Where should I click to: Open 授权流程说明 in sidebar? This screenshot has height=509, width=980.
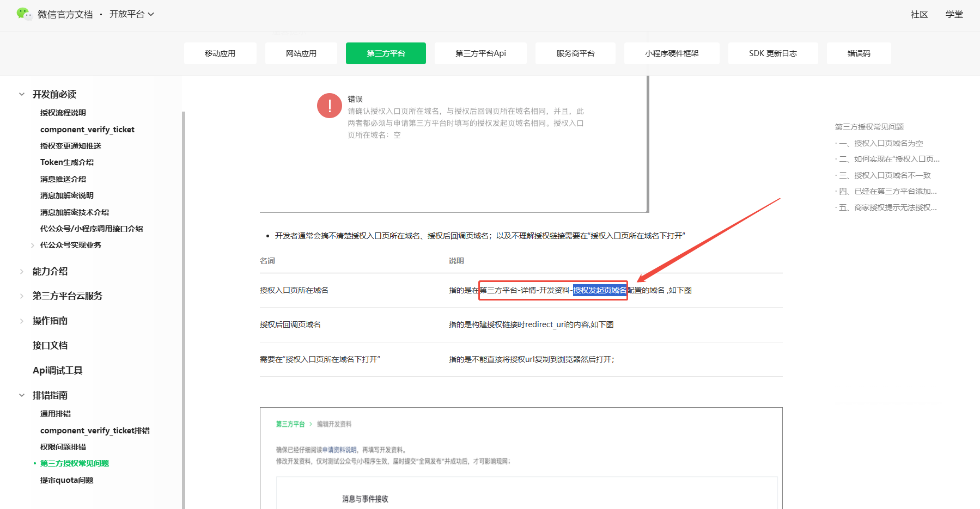pyautogui.click(x=63, y=113)
